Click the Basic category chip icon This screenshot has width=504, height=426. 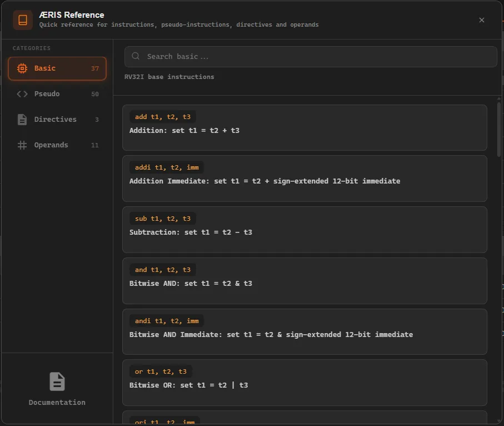click(22, 68)
